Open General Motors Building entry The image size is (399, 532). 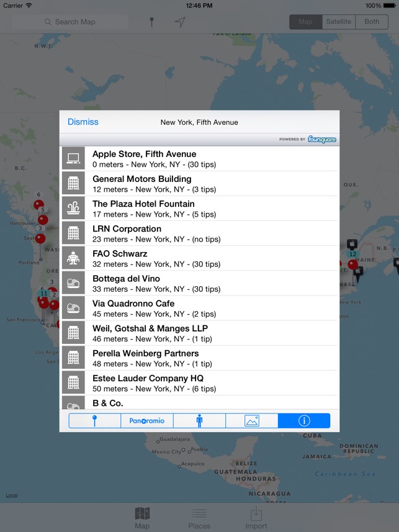(200, 184)
